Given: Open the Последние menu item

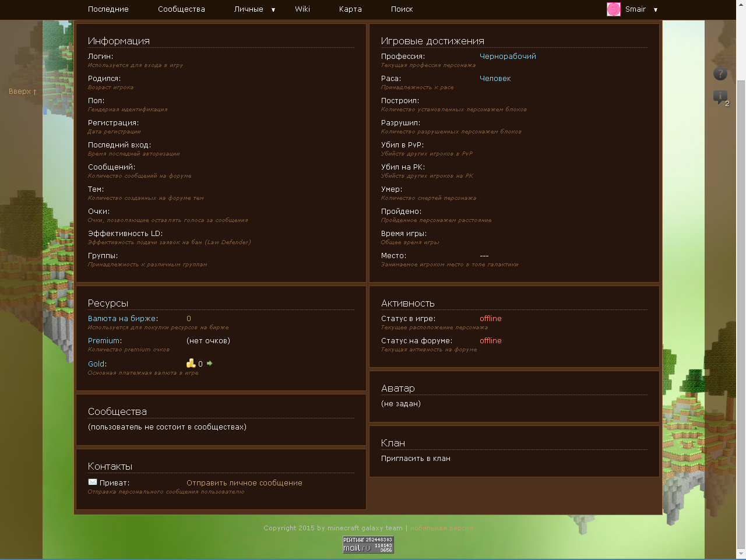Looking at the screenshot, I should [108, 9].
